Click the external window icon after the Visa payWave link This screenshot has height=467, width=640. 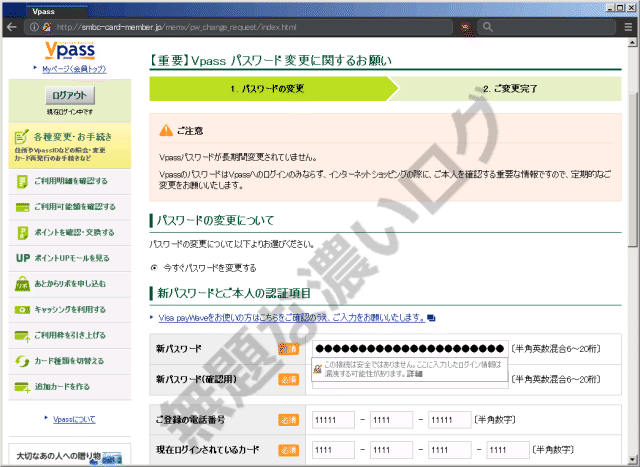(x=431, y=318)
